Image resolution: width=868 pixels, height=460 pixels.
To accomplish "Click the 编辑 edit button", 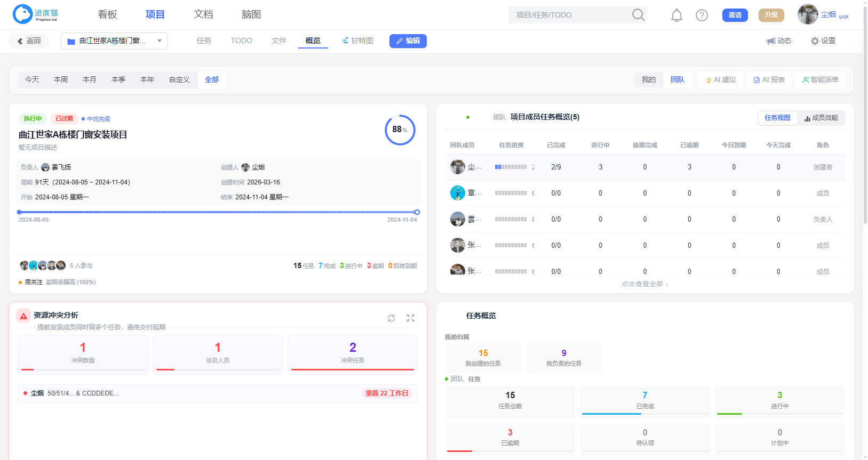I will point(408,41).
